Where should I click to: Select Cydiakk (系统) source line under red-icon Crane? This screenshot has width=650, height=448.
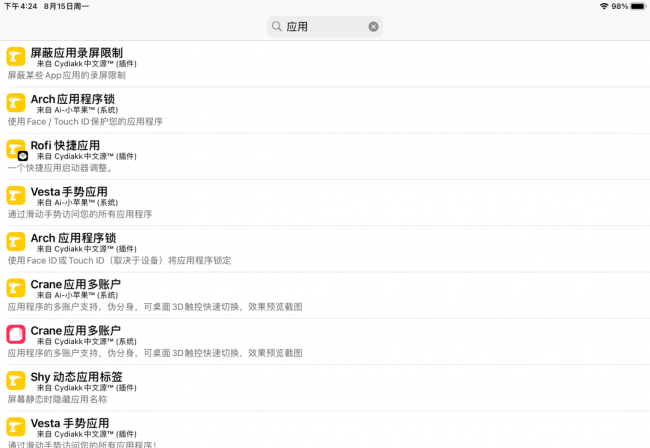pyautogui.click(x=86, y=342)
